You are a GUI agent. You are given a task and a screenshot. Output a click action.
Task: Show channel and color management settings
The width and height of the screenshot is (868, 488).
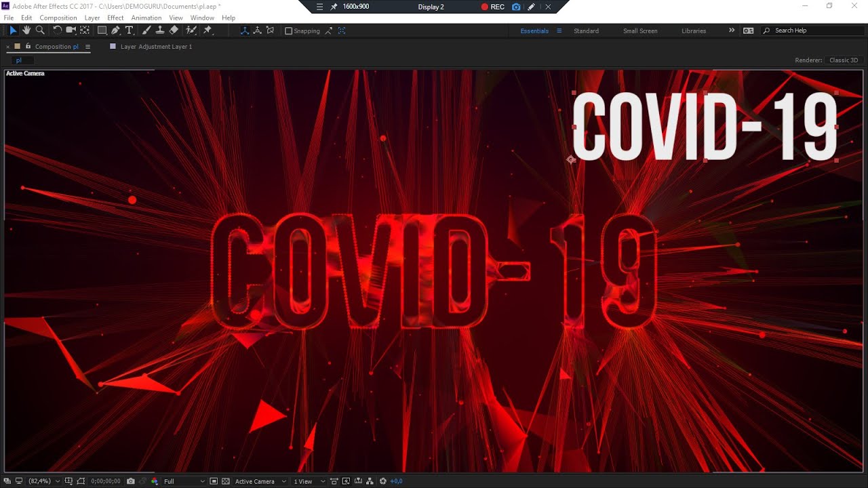click(x=155, y=481)
